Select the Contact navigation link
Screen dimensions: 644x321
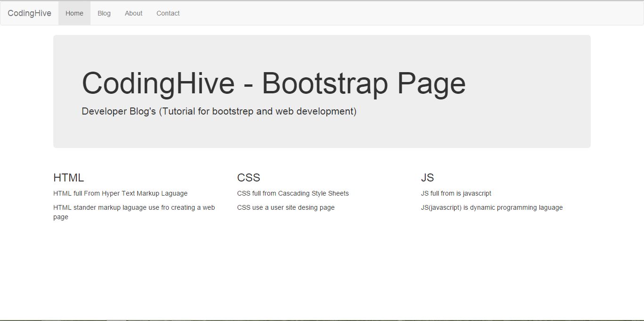pos(168,13)
